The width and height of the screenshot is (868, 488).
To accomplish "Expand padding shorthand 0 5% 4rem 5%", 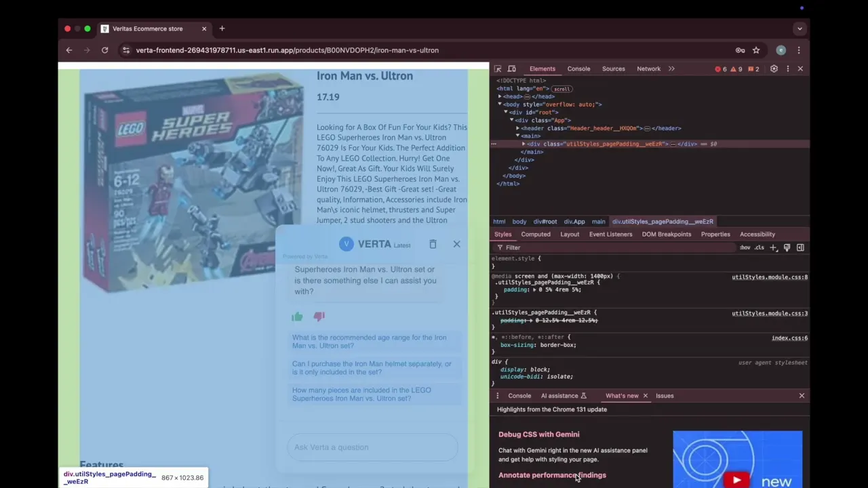I will [x=534, y=290].
